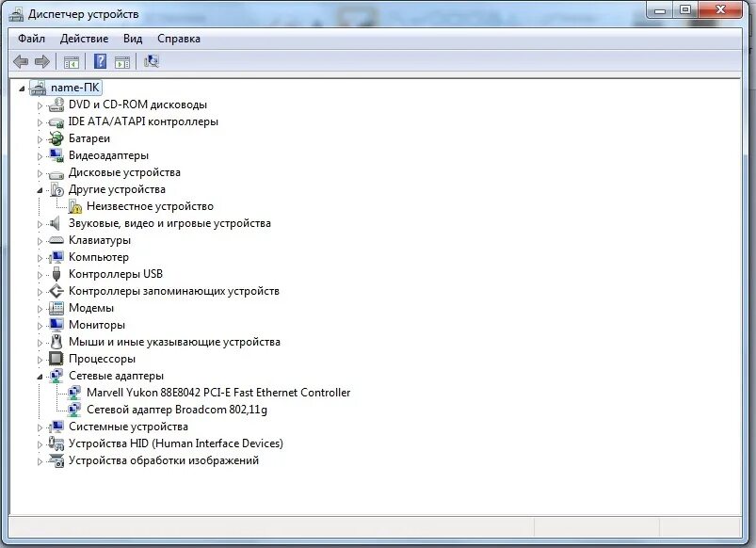Expand the Системные устройства category
Viewport: 756px width, 548px height.
tap(40, 427)
